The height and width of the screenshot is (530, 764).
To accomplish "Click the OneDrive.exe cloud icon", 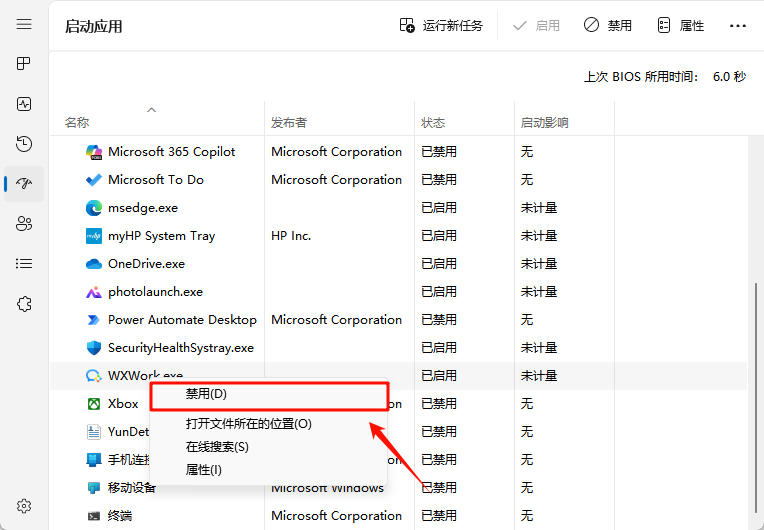I will (x=94, y=264).
